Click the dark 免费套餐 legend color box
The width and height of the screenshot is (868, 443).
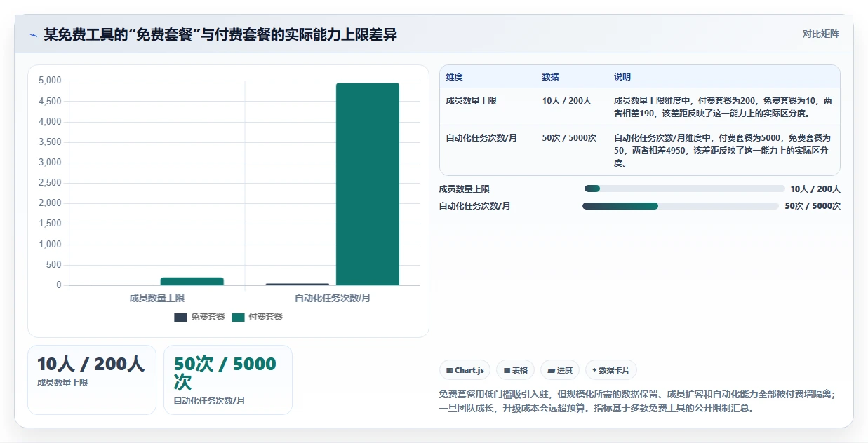point(180,318)
